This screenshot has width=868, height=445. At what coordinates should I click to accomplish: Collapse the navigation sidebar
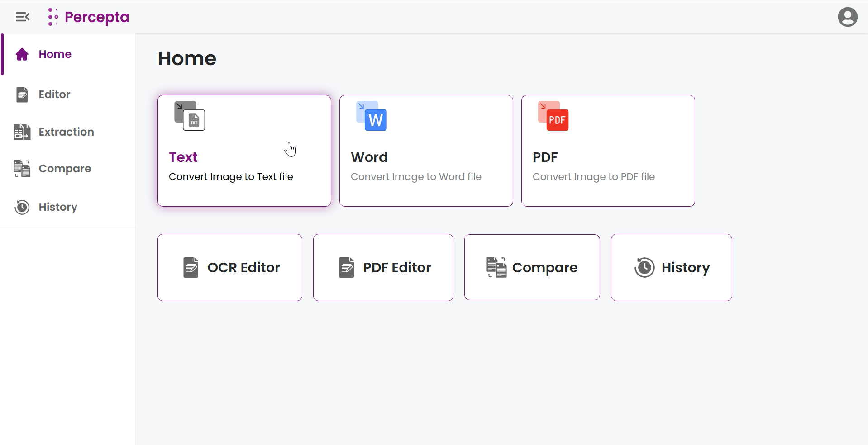[x=22, y=17]
